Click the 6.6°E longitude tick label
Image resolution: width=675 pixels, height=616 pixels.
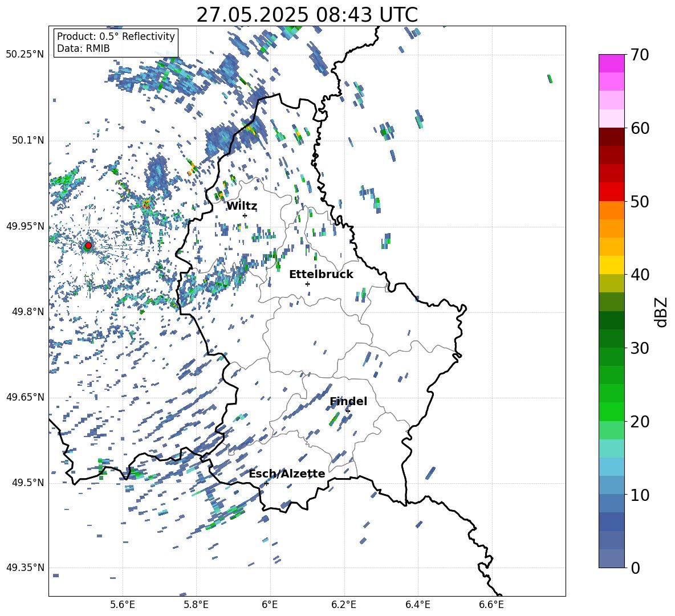tap(491, 605)
